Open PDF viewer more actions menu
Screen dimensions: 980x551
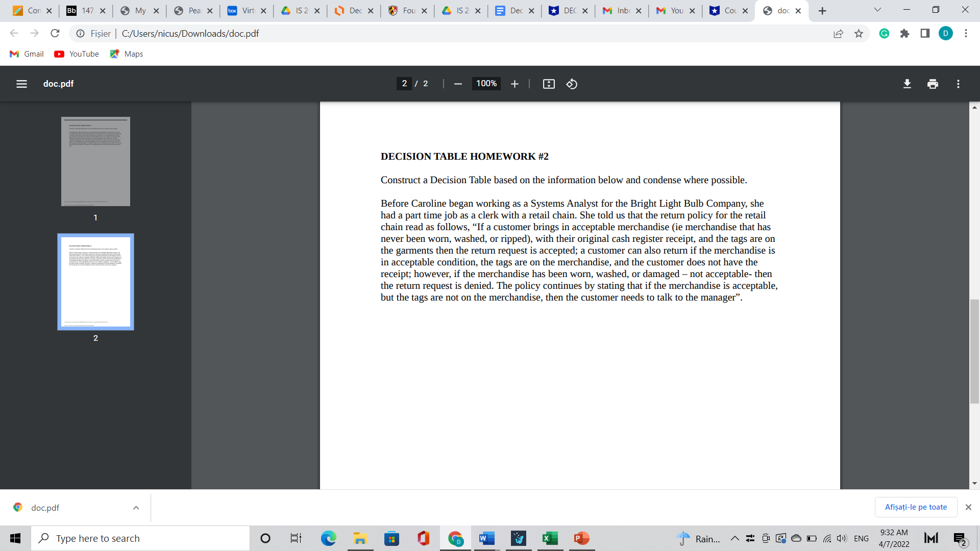click(958, 84)
